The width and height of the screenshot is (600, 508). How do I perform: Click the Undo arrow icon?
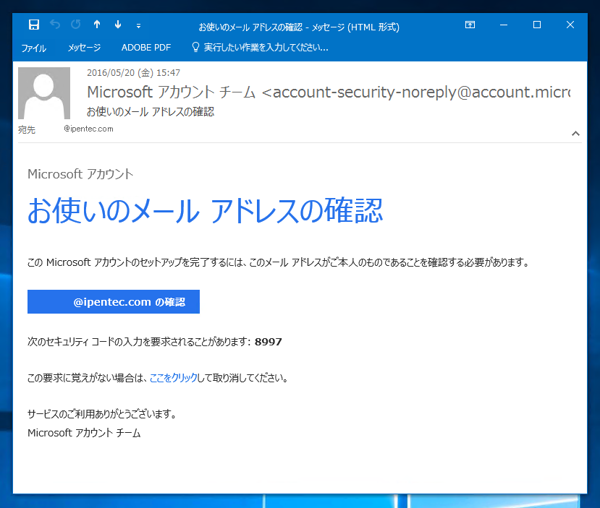coord(55,25)
